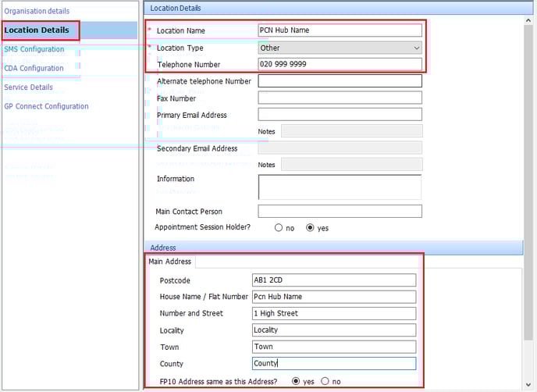Click the Fax Number input box
The height and width of the screenshot is (392, 537).
(x=340, y=98)
